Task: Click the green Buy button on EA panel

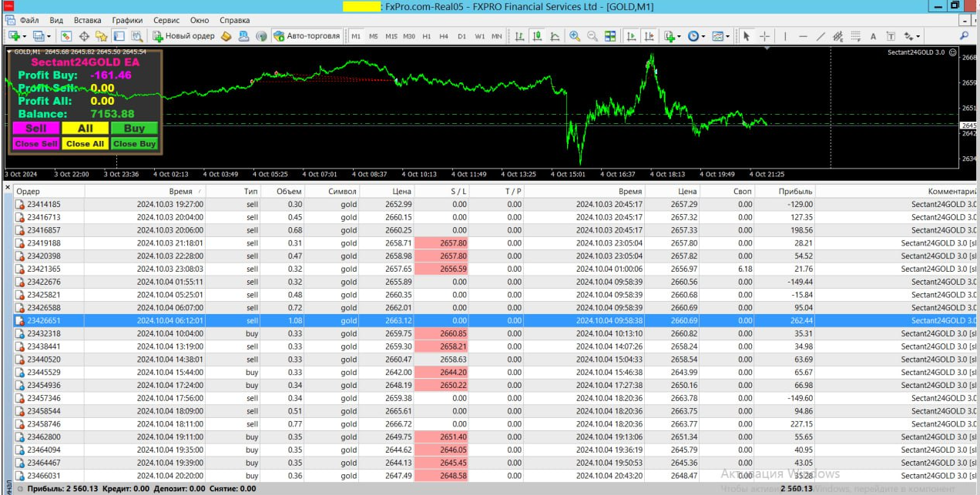Action: (134, 129)
